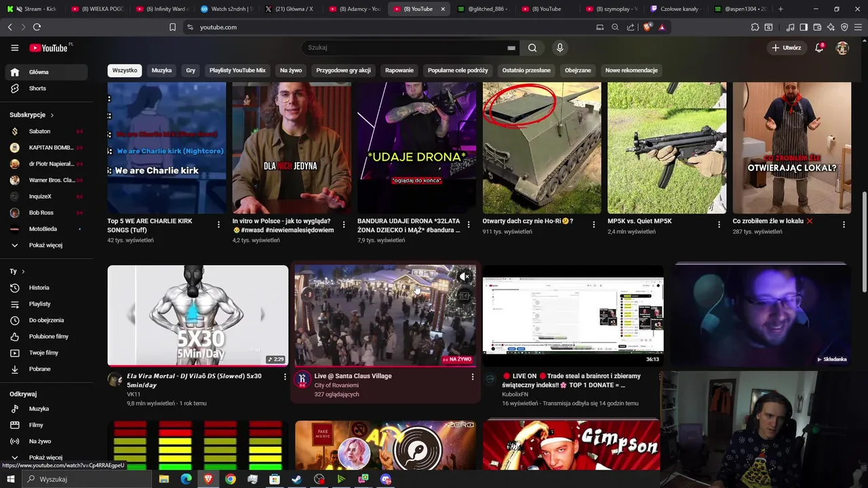Toggle captions on the Santa Claus Village preview

point(464,296)
